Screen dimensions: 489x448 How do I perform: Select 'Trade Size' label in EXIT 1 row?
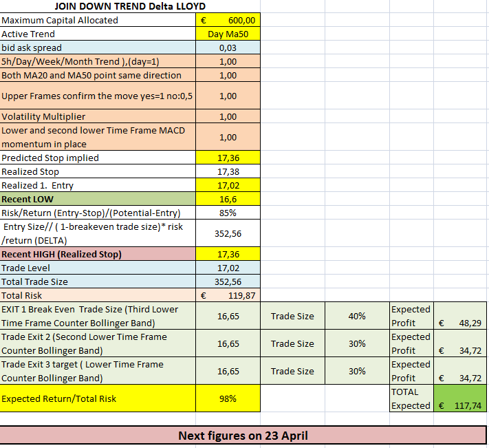292,316
